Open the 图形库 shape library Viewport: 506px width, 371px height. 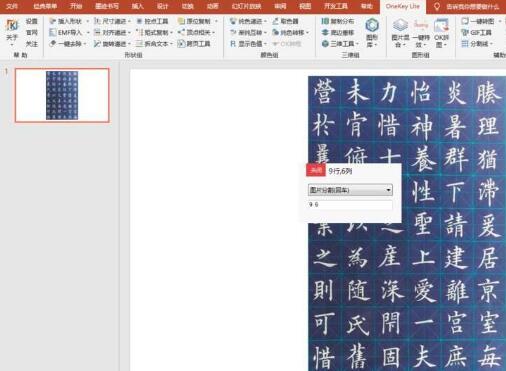pos(372,33)
